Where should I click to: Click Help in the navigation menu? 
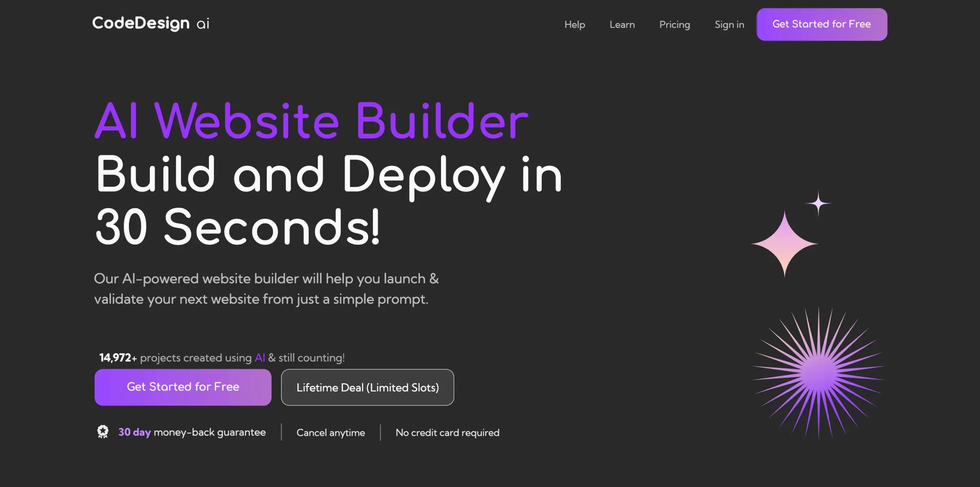point(574,24)
